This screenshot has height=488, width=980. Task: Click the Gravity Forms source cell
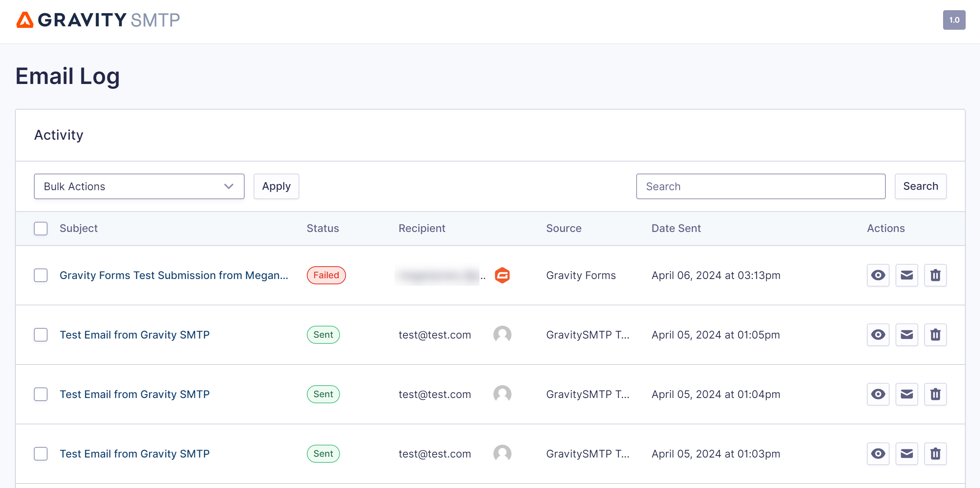pyautogui.click(x=580, y=275)
